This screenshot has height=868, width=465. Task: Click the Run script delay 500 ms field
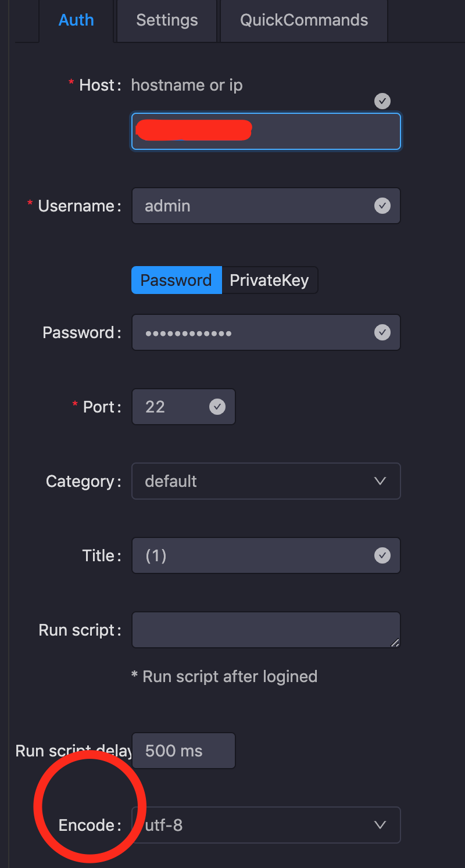coord(183,751)
